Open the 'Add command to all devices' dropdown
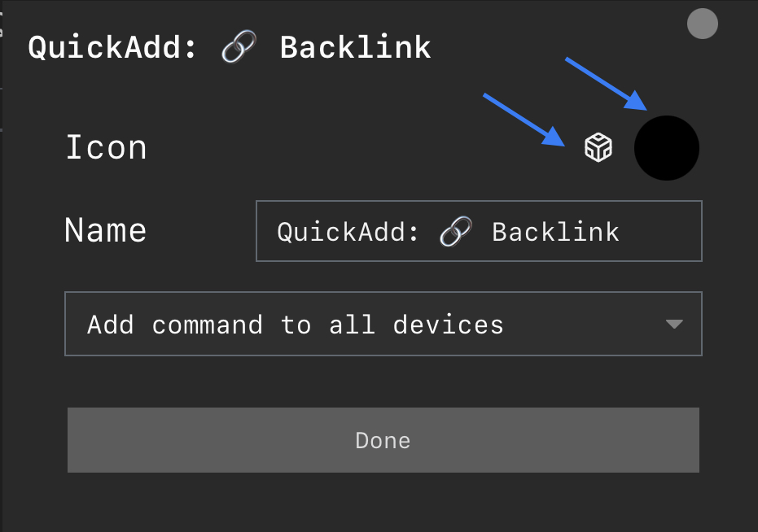Image resolution: width=758 pixels, height=532 pixels. point(383,324)
